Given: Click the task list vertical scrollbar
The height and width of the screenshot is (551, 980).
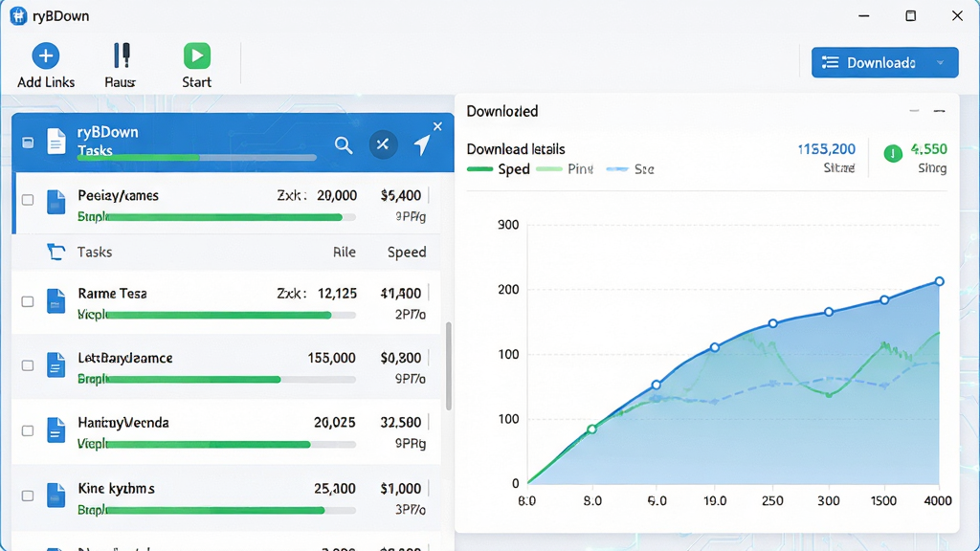Looking at the screenshot, I should pos(448,366).
